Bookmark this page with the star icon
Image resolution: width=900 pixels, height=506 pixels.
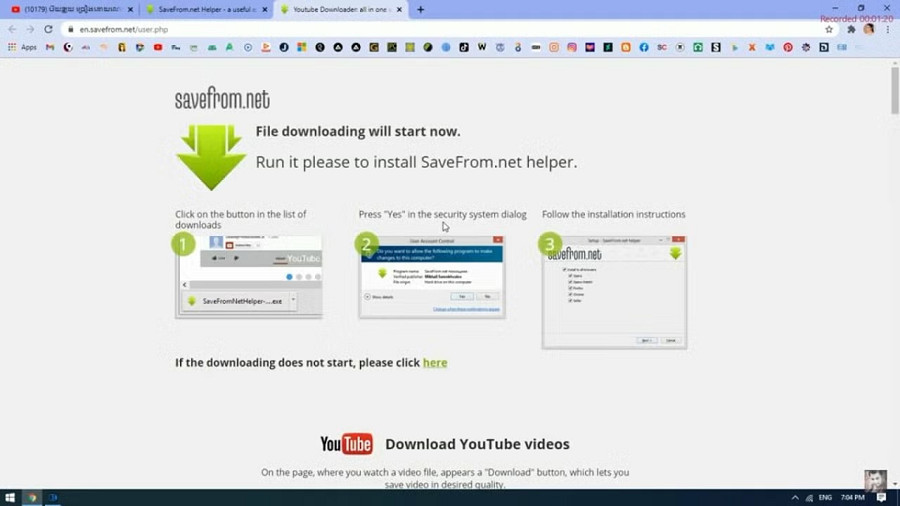(829, 30)
